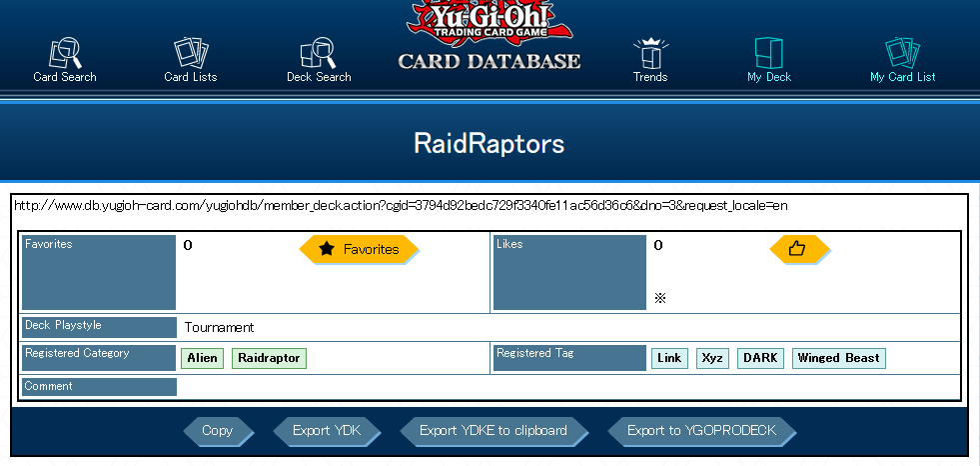Screen dimensions: 980x466
Task: Select the Raidraptor category tag
Action: 270,358
